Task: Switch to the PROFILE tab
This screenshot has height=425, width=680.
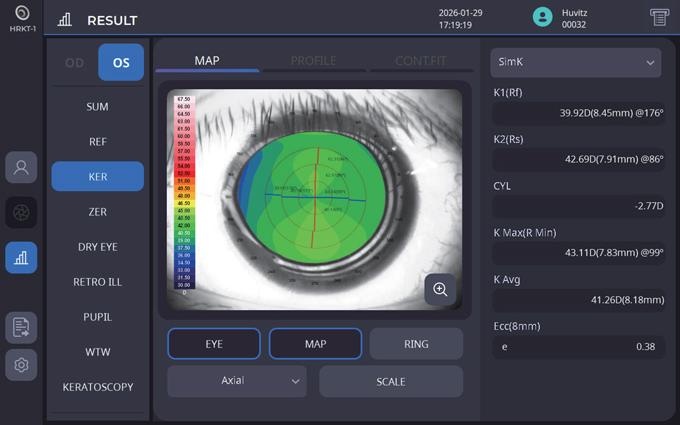Action: [x=314, y=61]
